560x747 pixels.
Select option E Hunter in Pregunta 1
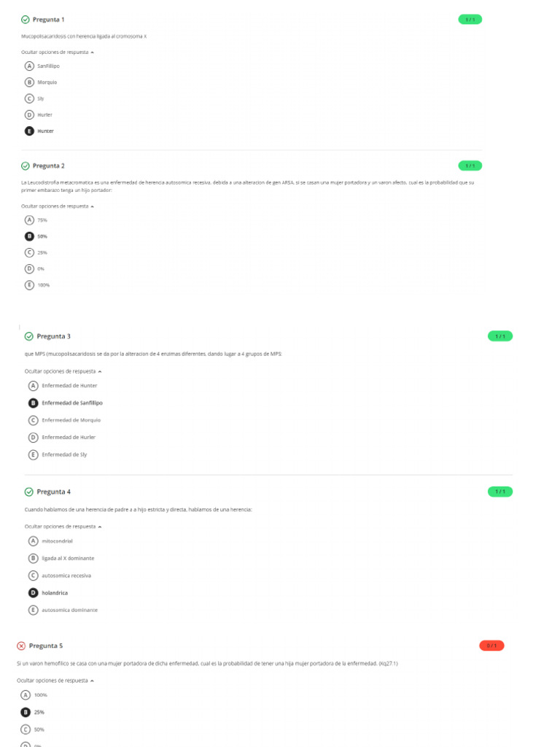coord(30,131)
